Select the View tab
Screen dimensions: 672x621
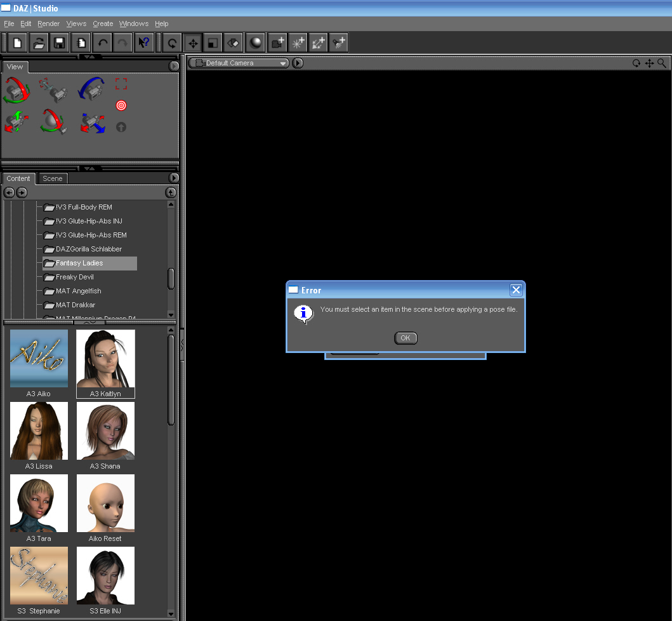[15, 67]
